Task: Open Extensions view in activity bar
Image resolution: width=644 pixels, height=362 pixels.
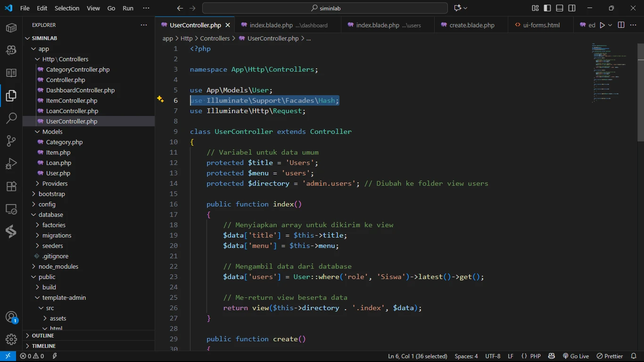Action: 11,186
